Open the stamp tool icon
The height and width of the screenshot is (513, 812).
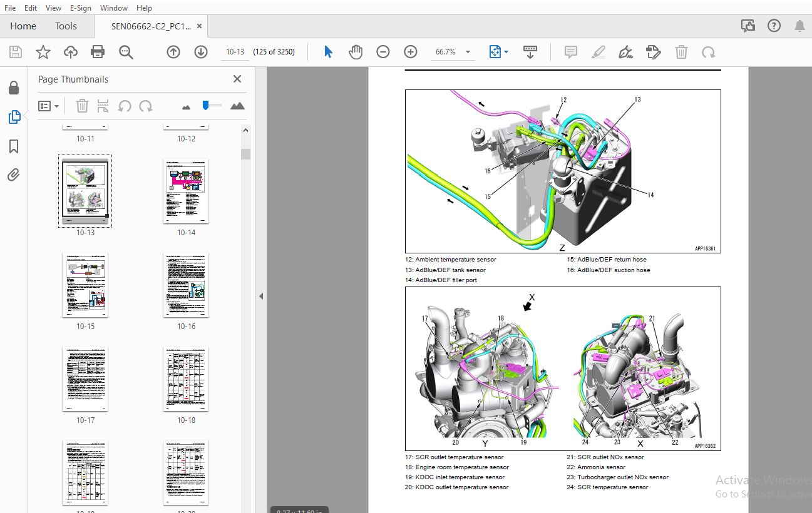pos(653,52)
